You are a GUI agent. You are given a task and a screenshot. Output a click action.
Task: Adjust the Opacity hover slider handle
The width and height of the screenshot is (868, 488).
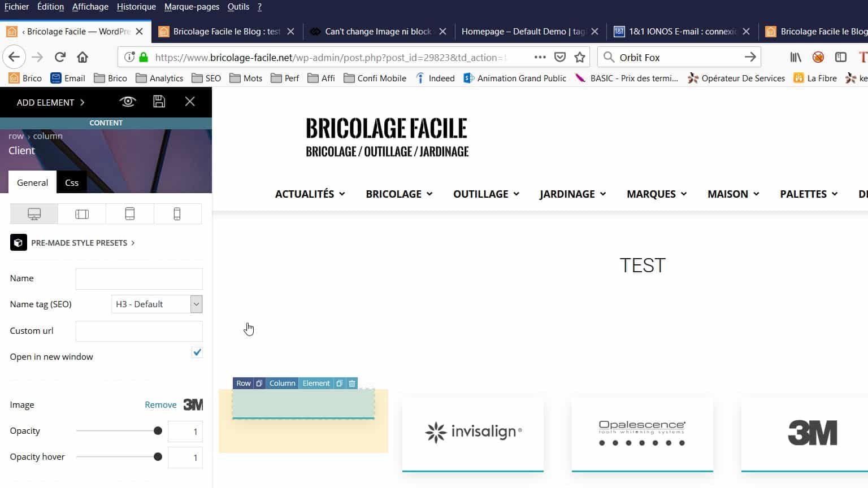coord(158,457)
